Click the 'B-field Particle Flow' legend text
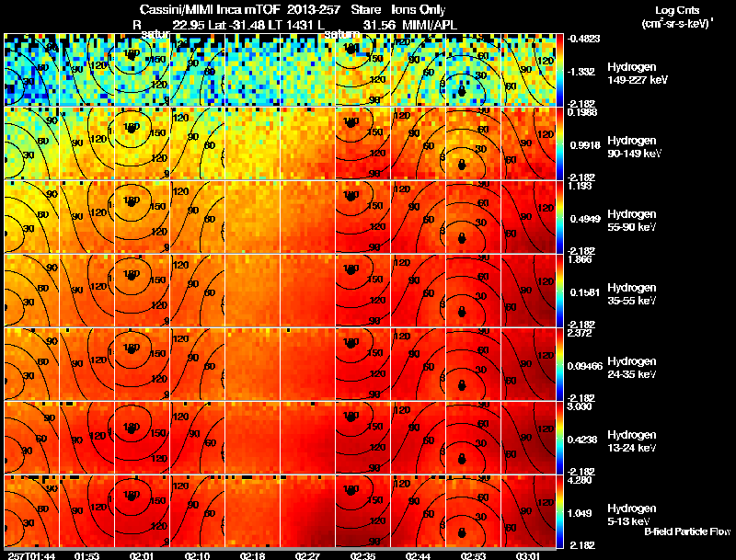The width and height of the screenshot is (736, 560). pyautogui.click(x=687, y=531)
